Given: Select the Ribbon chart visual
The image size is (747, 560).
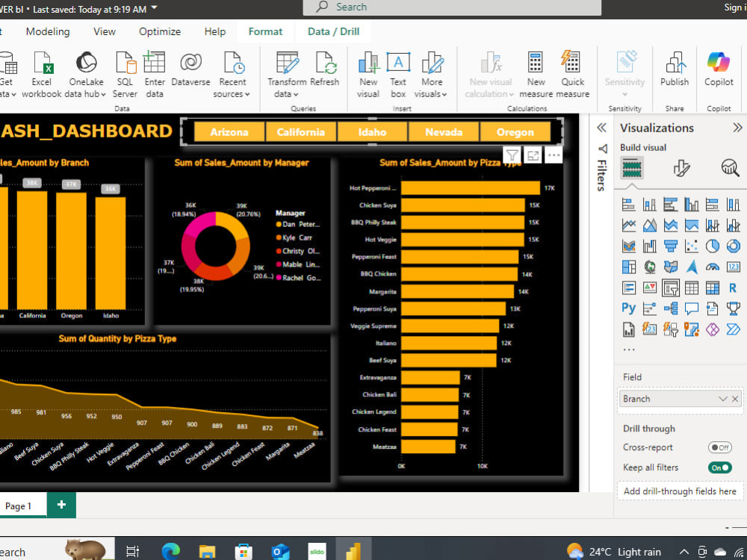Looking at the screenshot, I should [x=628, y=246].
